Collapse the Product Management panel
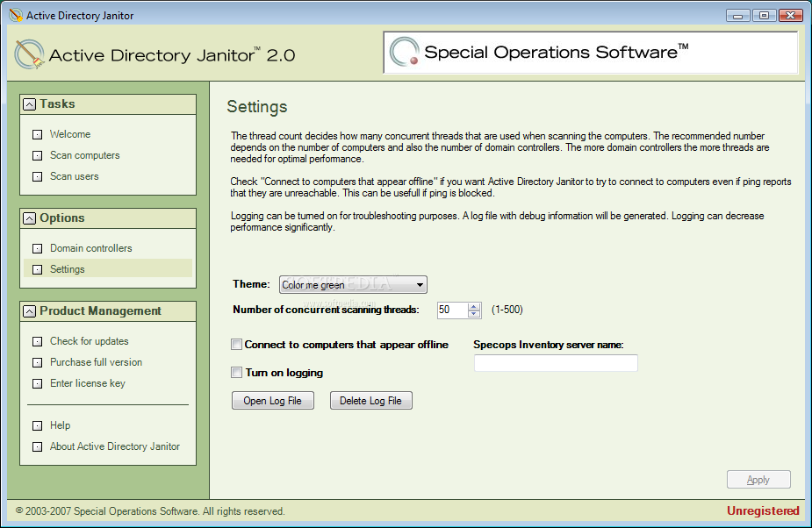 point(30,311)
